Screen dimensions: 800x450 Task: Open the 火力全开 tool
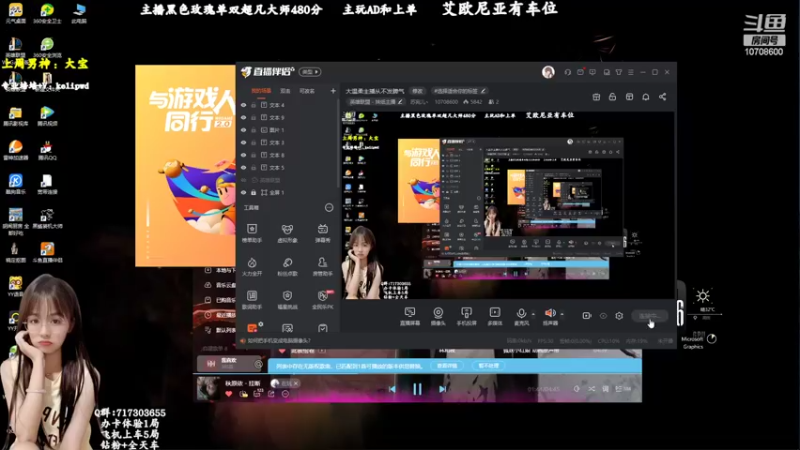[x=252, y=266]
